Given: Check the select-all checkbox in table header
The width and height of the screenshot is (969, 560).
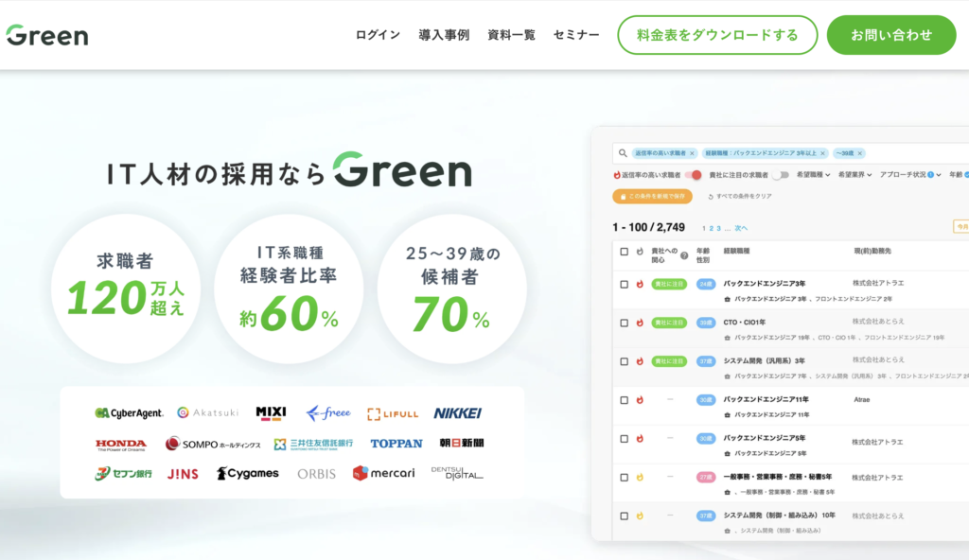Looking at the screenshot, I should (625, 252).
